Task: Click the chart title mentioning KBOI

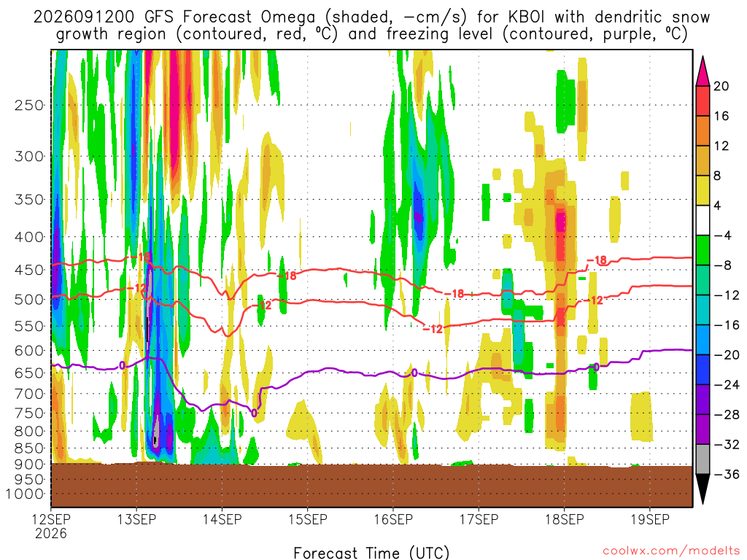Action: click(x=371, y=26)
